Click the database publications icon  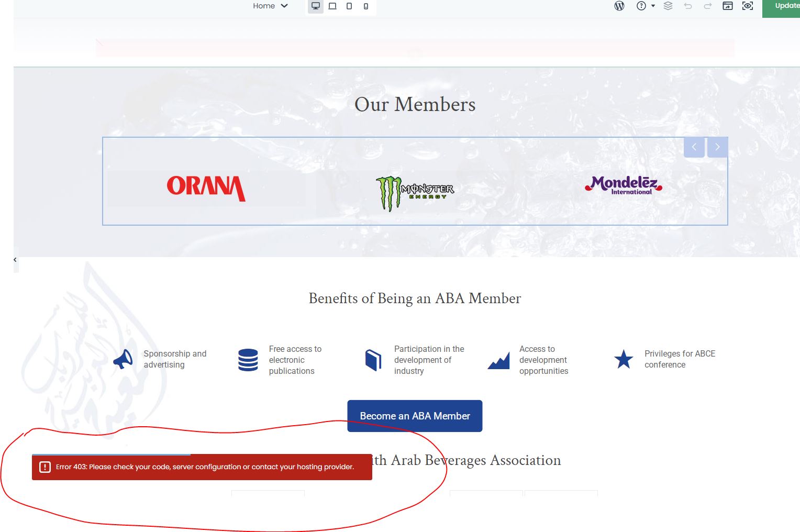(x=248, y=360)
